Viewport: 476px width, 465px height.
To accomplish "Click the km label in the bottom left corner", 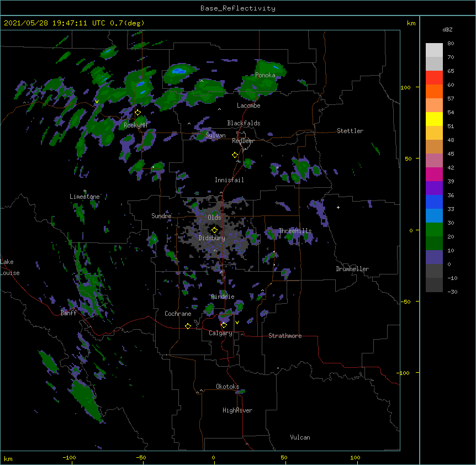I will tap(8, 459).
